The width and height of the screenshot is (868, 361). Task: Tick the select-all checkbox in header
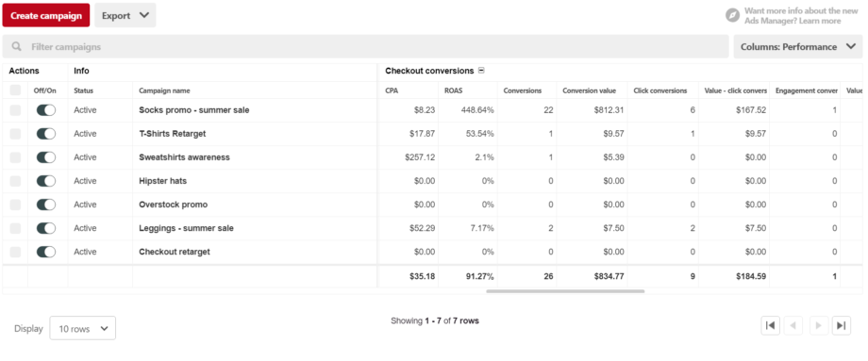tap(15, 90)
